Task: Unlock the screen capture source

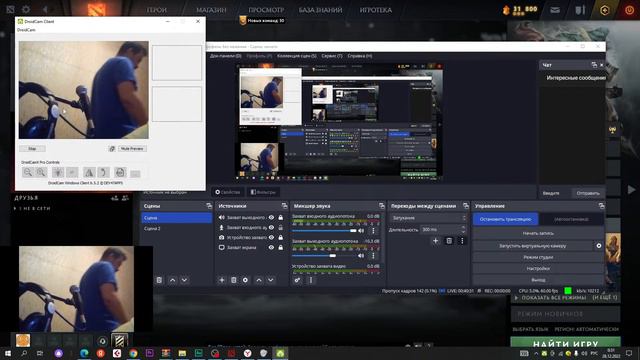Action: pos(281,247)
